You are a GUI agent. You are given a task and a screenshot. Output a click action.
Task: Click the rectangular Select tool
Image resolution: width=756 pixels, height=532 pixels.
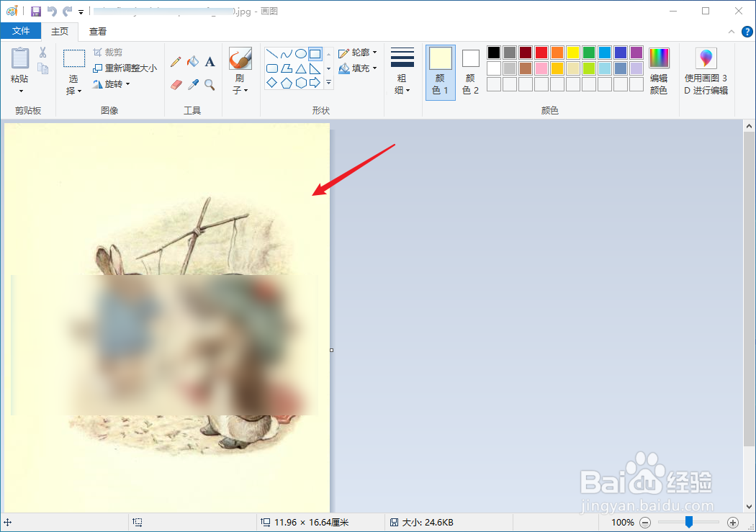(x=74, y=59)
